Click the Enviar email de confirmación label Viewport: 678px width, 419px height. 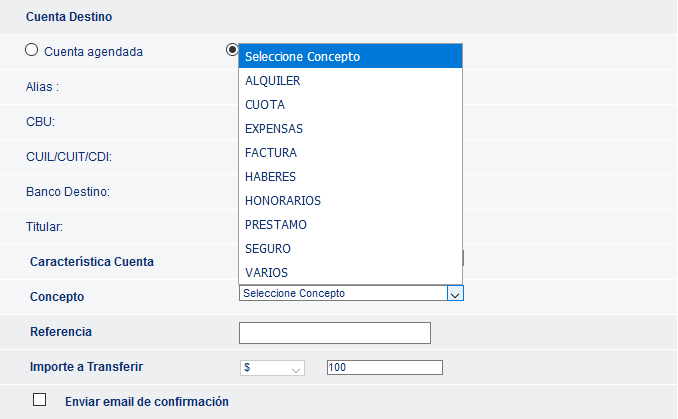tap(147, 402)
